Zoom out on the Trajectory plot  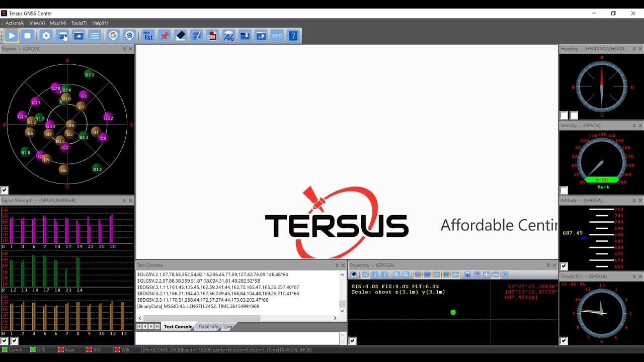pyautogui.click(x=406, y=275)
